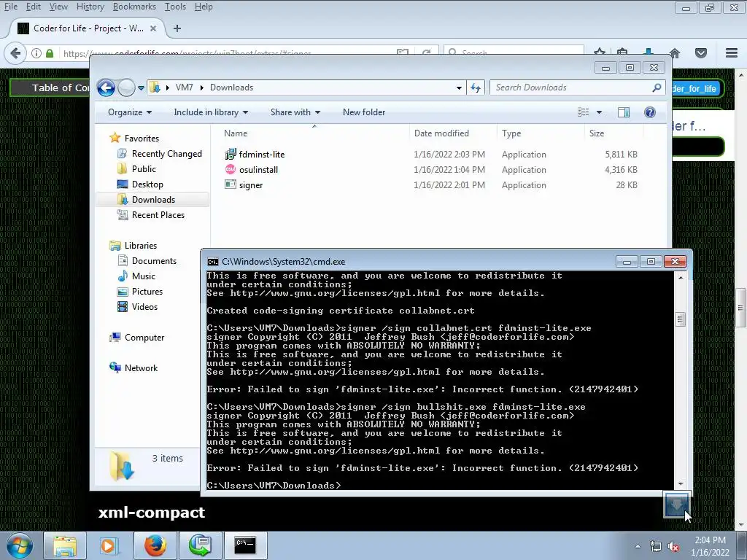Image resolution: width=747 pixels, height=560 pixels.
Task: Open Music library
Action: point(144,276)
